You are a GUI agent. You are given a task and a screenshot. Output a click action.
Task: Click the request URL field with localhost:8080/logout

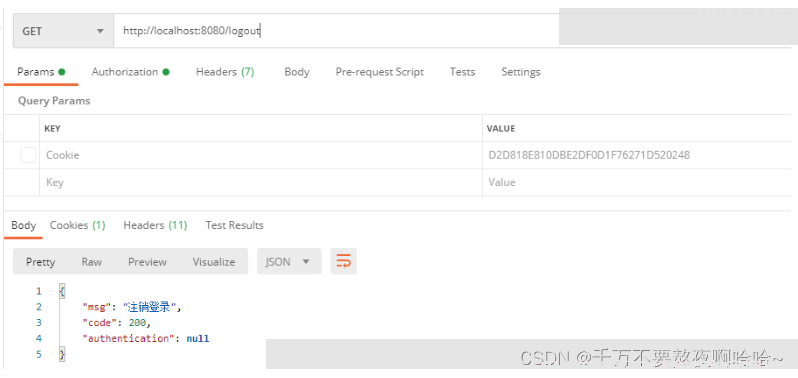[336, 31]
